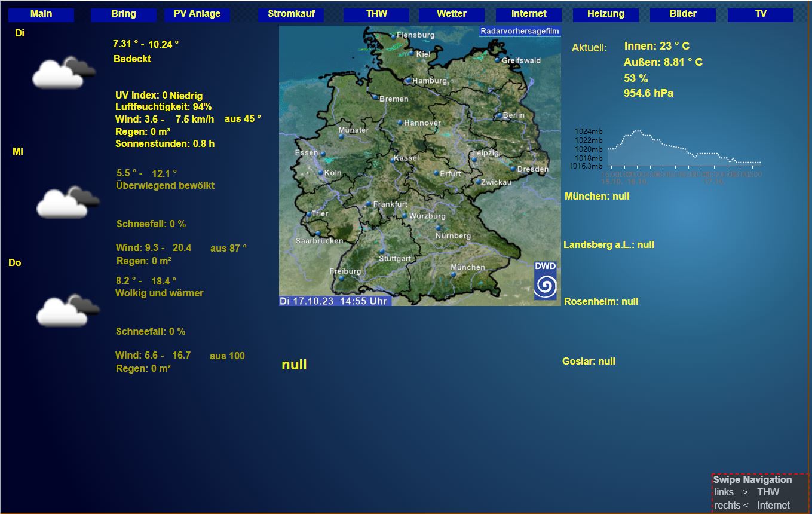Click the THW navigation button
This screenshot has height=514, width=812.
[x=376, y=14]
